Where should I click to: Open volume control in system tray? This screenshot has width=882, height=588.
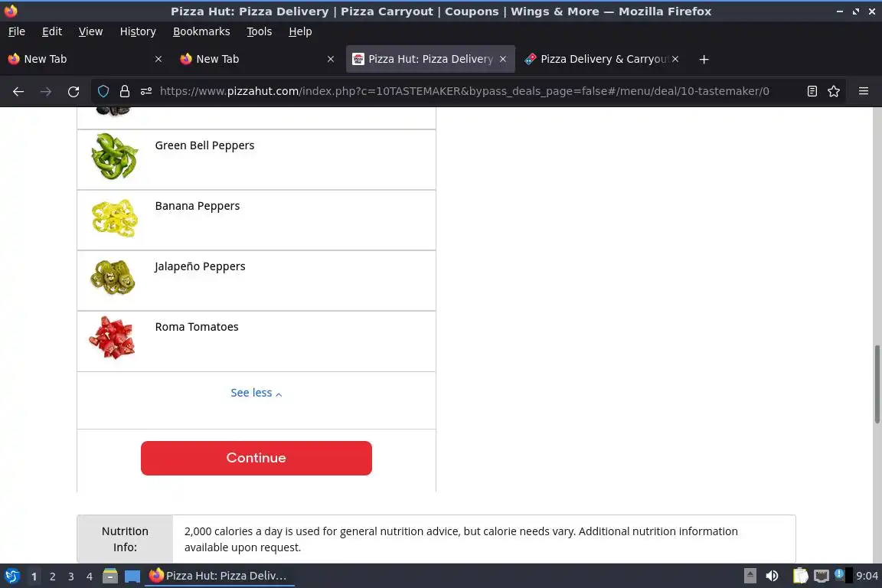772,576
